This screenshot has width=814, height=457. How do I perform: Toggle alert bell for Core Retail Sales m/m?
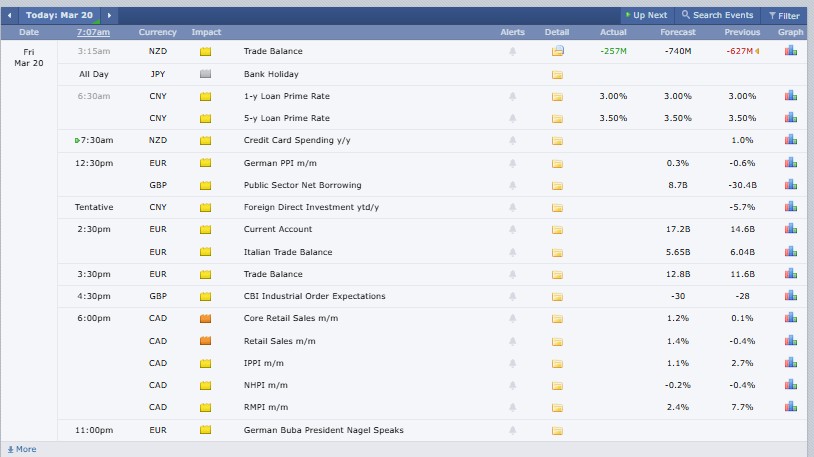tap(513, 318)
